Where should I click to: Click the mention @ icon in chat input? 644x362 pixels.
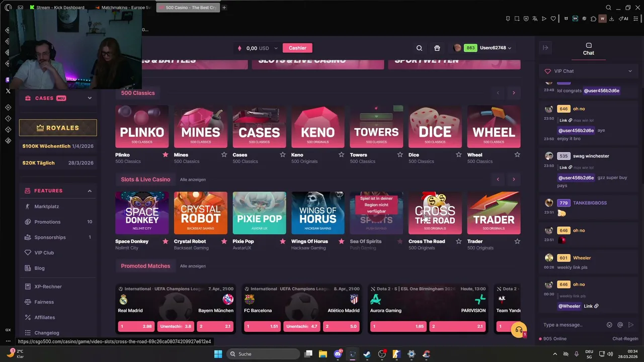620,325
